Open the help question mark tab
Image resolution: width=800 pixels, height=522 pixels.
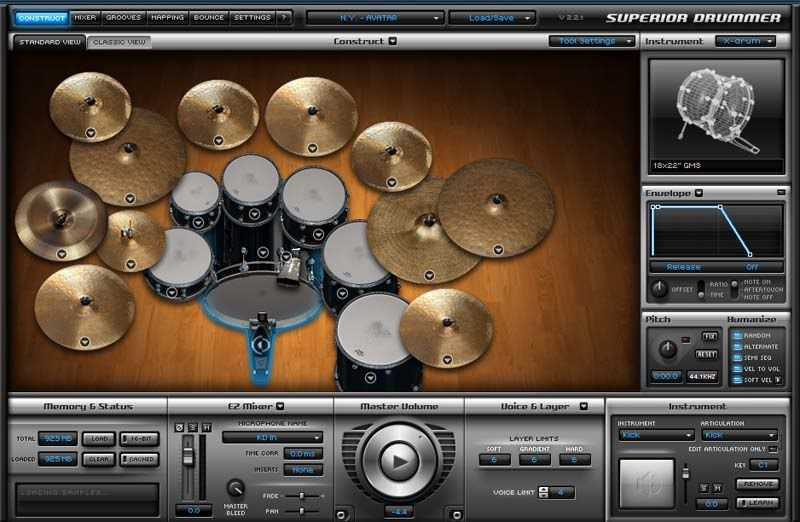[x=284, y=18]
